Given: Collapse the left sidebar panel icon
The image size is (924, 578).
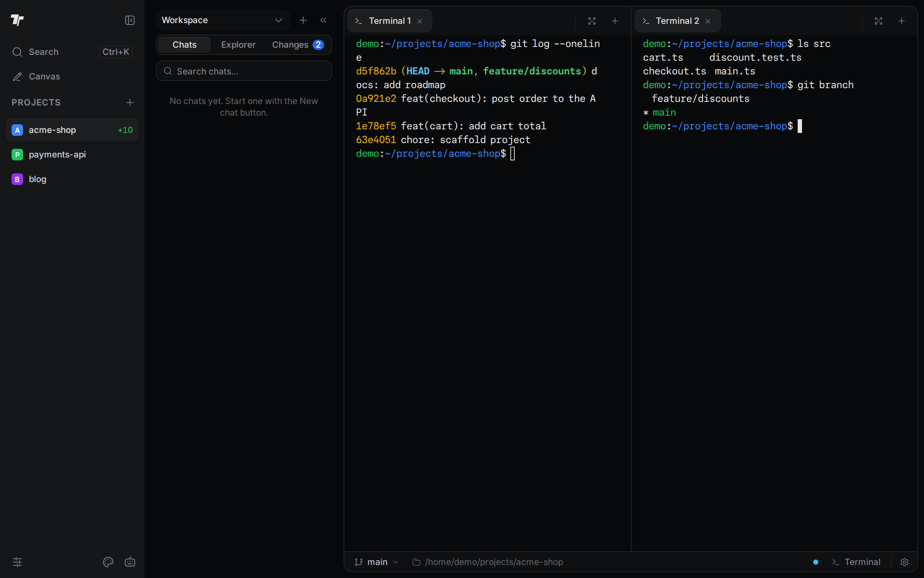Looking at the screenshot, I should click(x=130, y=20).
